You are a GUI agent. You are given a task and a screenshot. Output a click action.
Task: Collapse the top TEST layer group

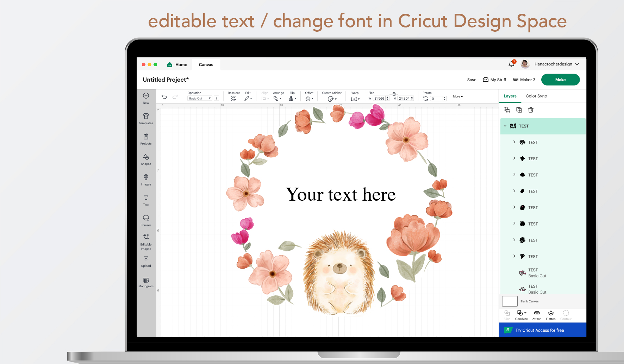click(x=505, y=126)
